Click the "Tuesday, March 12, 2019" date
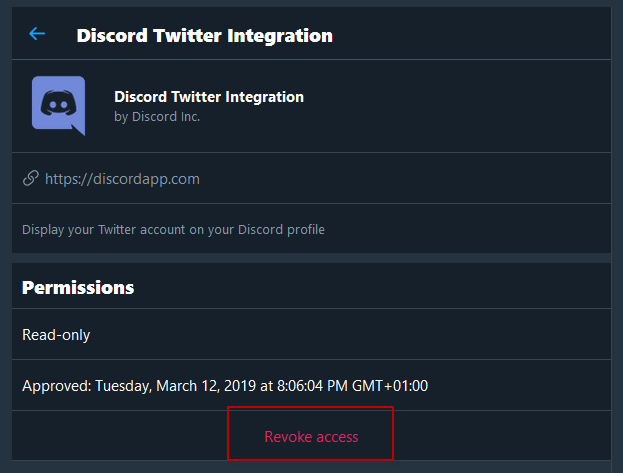 [176, 386]
